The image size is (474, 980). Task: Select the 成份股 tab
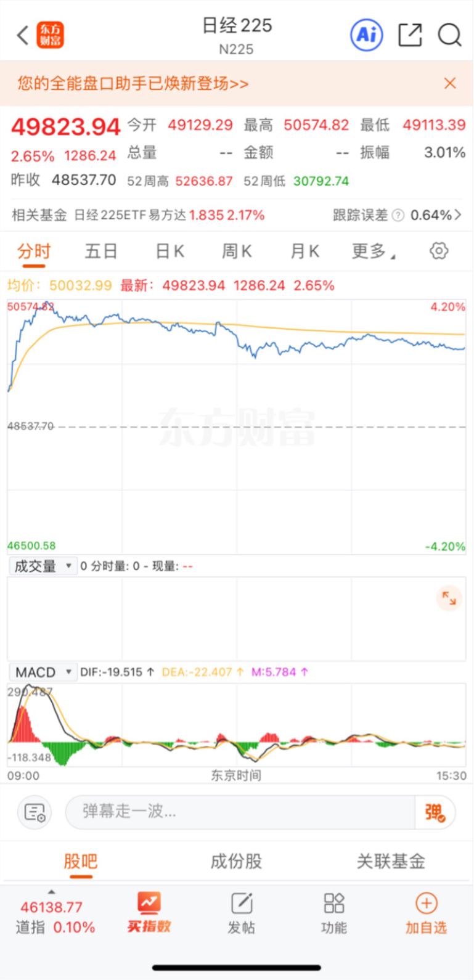coord(236,861)
